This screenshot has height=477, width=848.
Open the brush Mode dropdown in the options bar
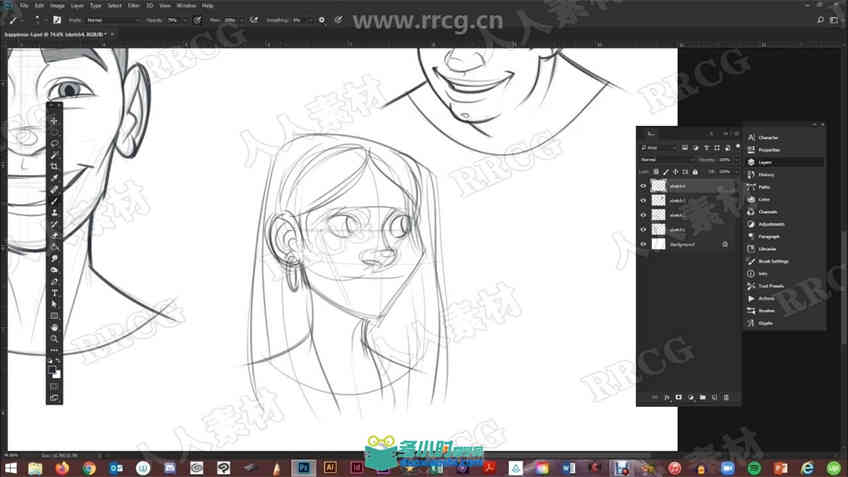point(113,20)
